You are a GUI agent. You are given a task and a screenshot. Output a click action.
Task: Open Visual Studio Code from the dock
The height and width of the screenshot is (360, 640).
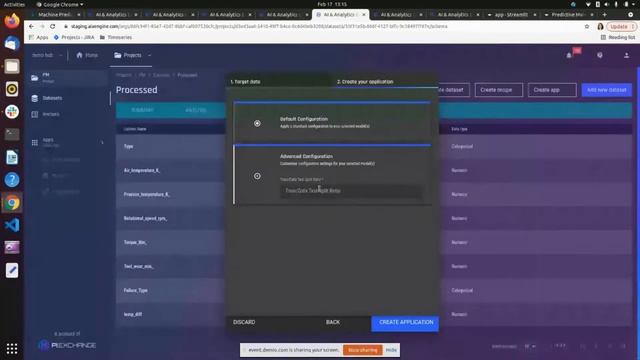12,225
